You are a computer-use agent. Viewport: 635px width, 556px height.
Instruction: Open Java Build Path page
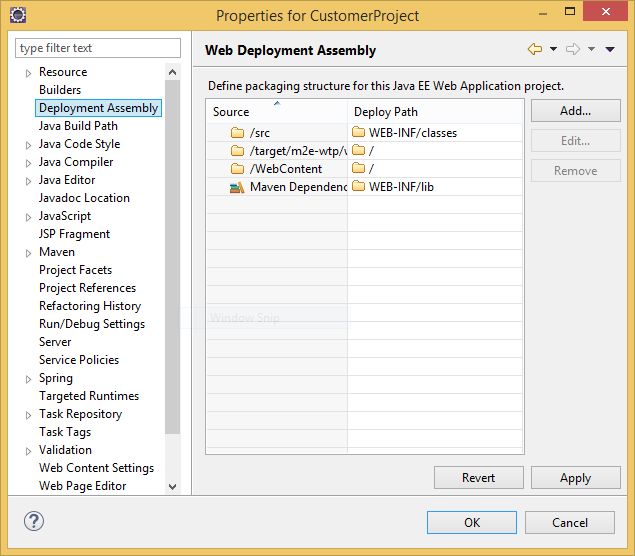pos(78,126)
